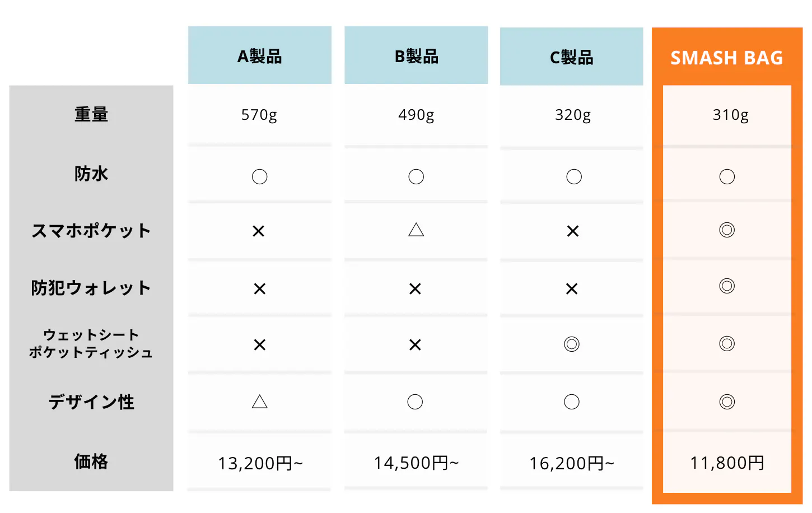Click the triangle mark for A製品 デザイン性

coord(259,402)
